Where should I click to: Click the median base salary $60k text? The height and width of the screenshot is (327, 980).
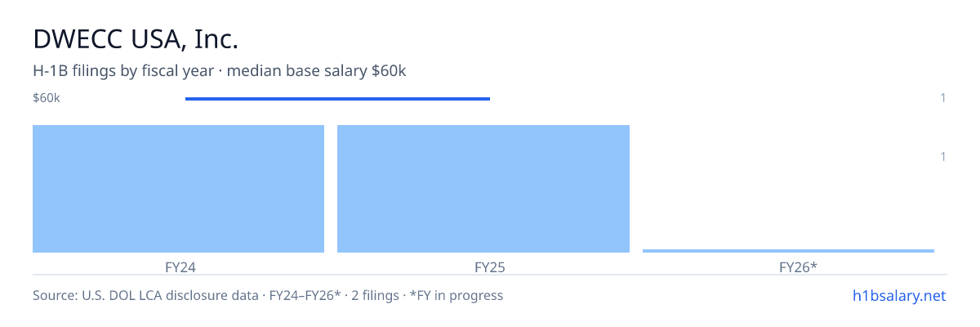click(x=316, y=71)
